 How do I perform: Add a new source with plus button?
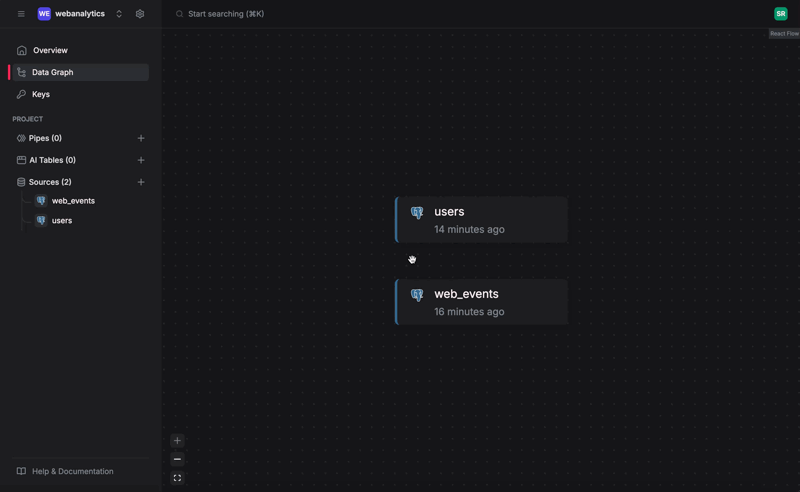141,182
